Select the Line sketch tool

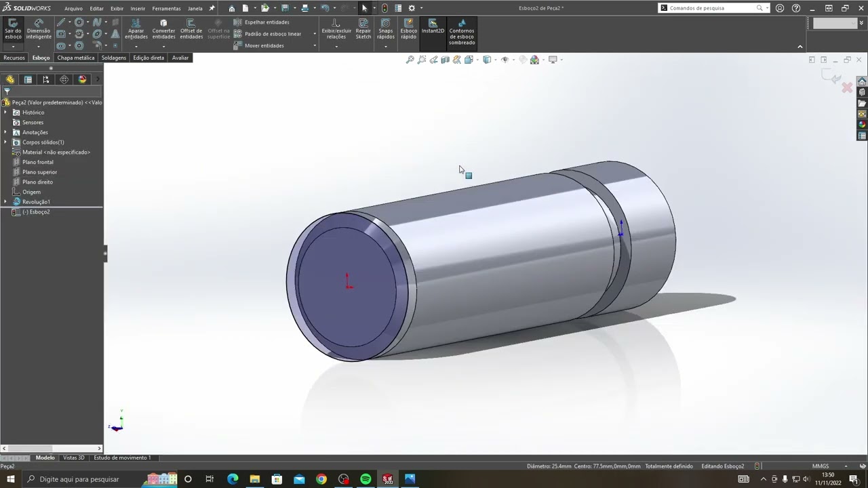[61, 22]
